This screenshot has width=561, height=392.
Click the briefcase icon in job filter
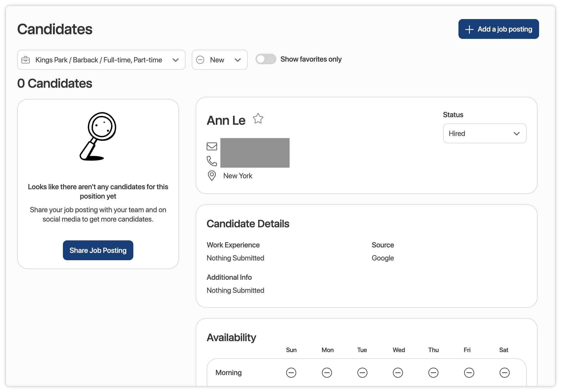click(26, 60)
